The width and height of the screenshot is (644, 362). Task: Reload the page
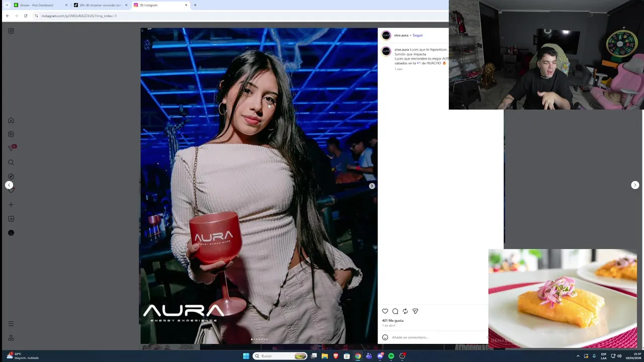(x=26, y=16)
